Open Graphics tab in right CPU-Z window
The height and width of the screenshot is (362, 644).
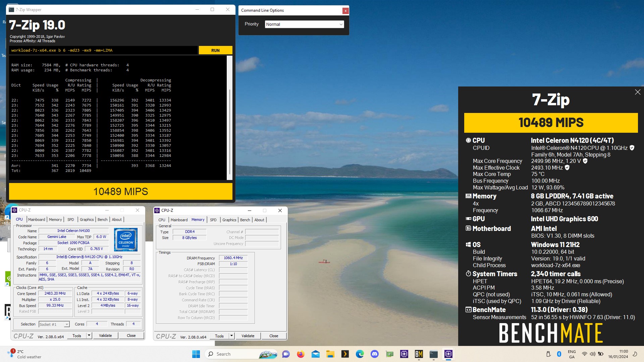[x=229, y=220]
